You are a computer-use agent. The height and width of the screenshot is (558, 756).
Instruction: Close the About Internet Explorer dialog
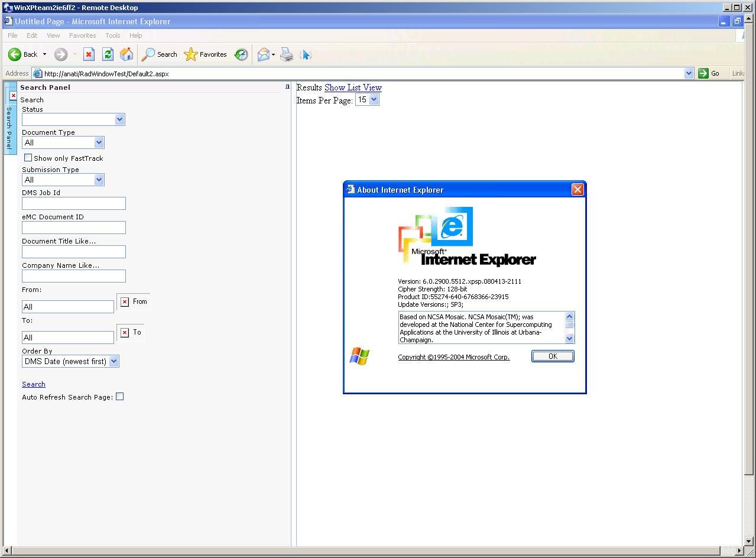click(x=577, y=189)
